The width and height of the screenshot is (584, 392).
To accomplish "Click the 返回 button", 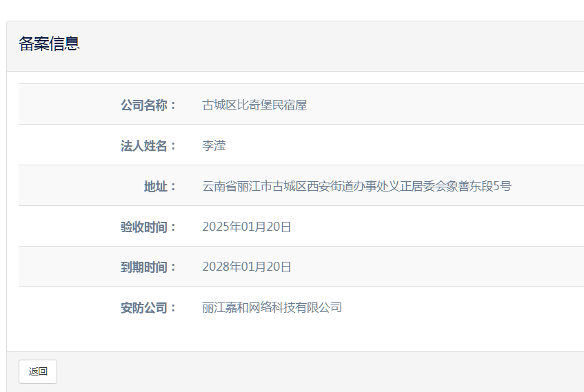I will coord(38,371).
